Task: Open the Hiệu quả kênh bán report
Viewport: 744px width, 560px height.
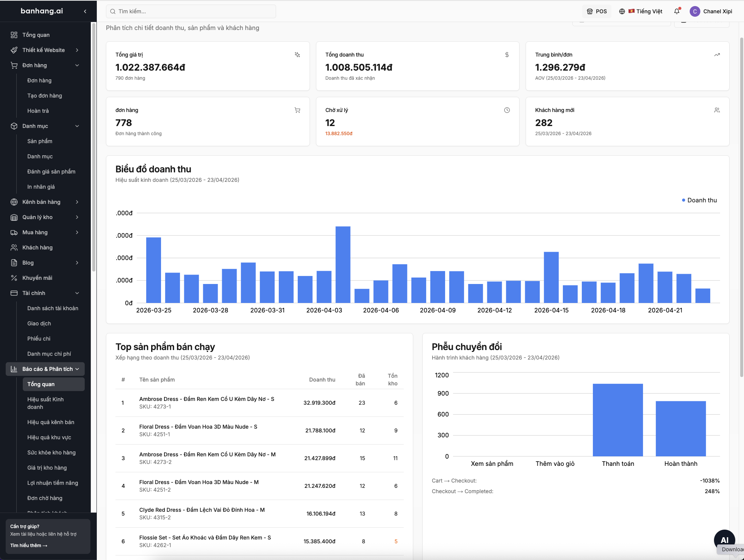Action: pos(51,422)
